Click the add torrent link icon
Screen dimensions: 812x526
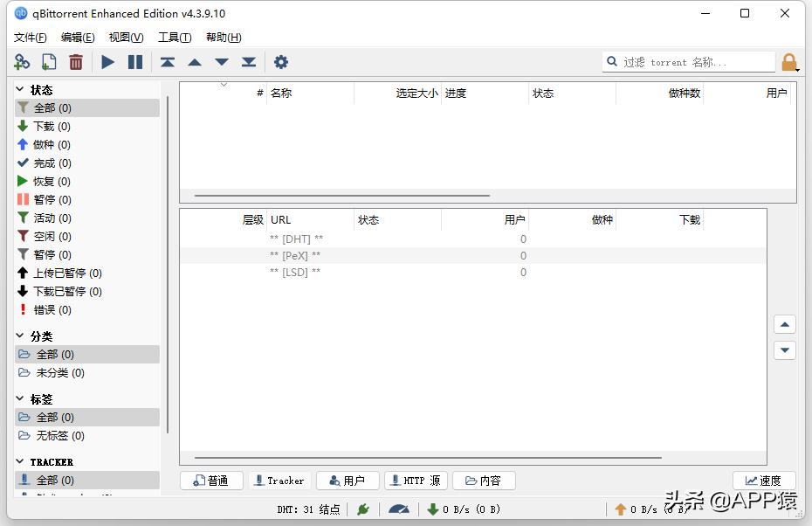(x=22, y=62)
